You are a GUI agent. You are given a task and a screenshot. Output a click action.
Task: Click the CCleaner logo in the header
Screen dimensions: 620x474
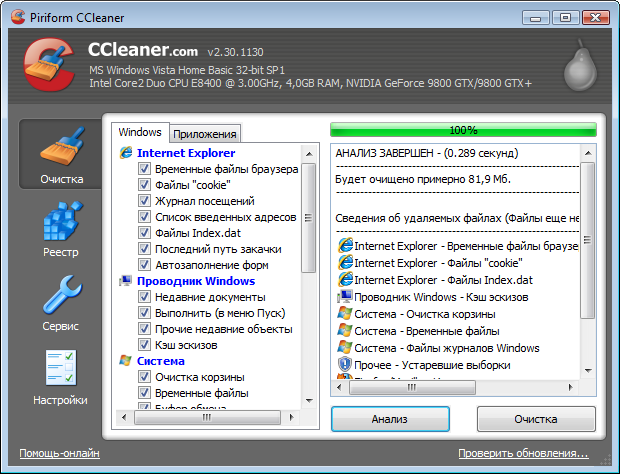(x=49, y=64)
